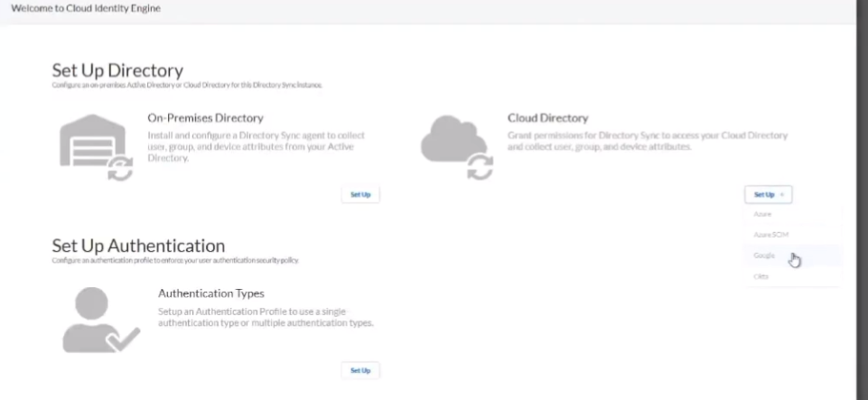The width and height of the screenshot is (868, 400).
Task: Set up Authentication Types
Action: 360,371
